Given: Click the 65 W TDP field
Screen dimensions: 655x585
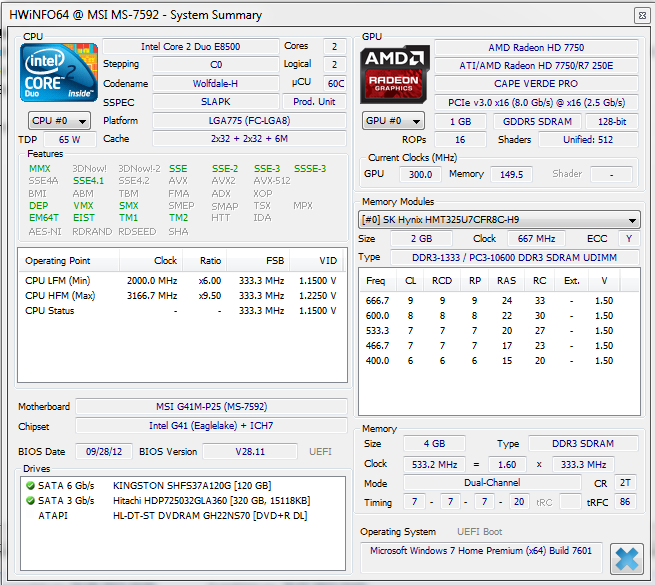Looking at the screenshot, I should click(x=70, y=140).
